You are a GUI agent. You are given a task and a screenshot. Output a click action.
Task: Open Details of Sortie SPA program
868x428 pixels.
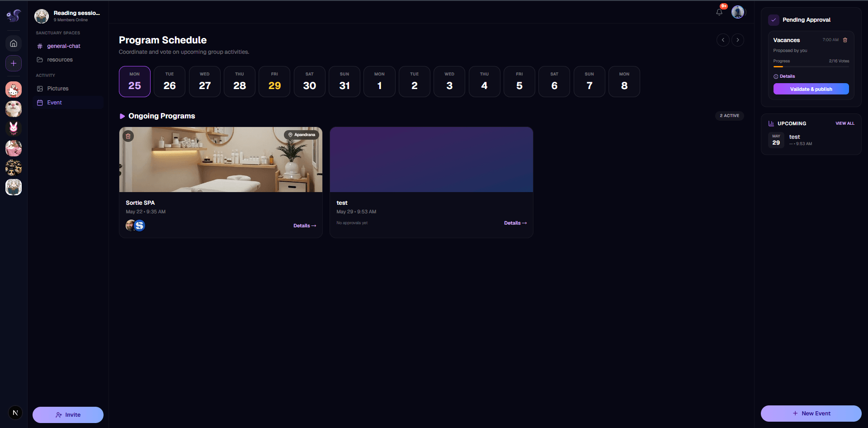tap(305, 226)
